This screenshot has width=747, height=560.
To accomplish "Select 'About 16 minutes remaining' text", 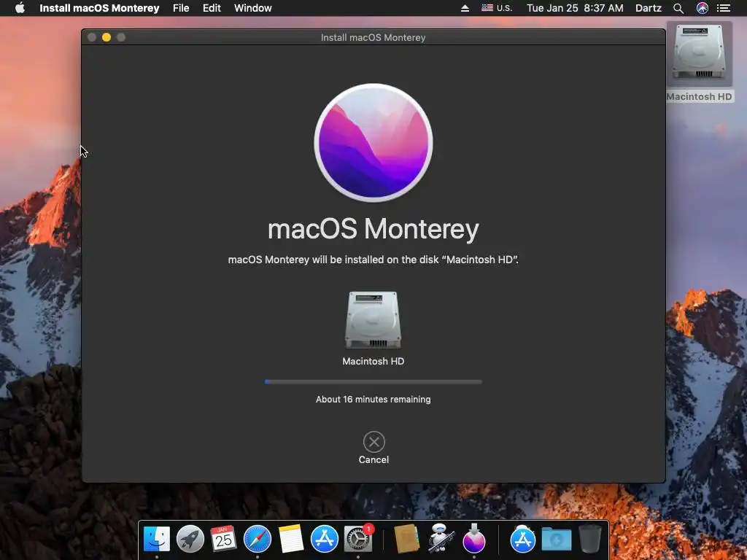I will 373,400.
